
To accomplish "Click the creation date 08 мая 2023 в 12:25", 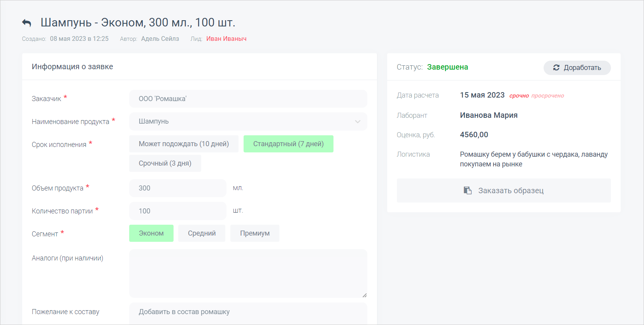I will coord(79,39).
